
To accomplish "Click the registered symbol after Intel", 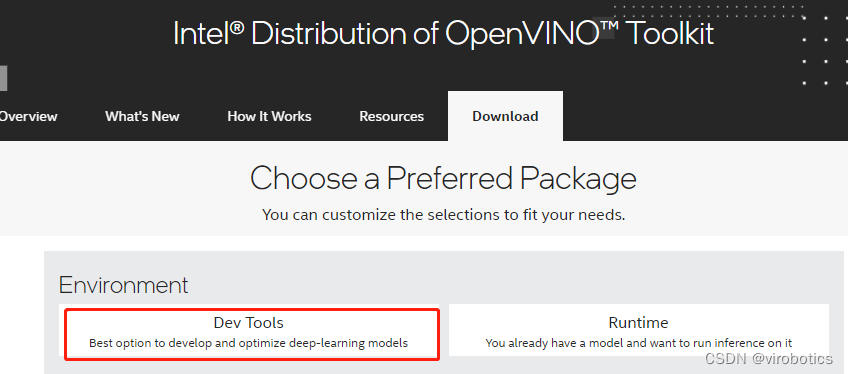I will tap(236, 28).
